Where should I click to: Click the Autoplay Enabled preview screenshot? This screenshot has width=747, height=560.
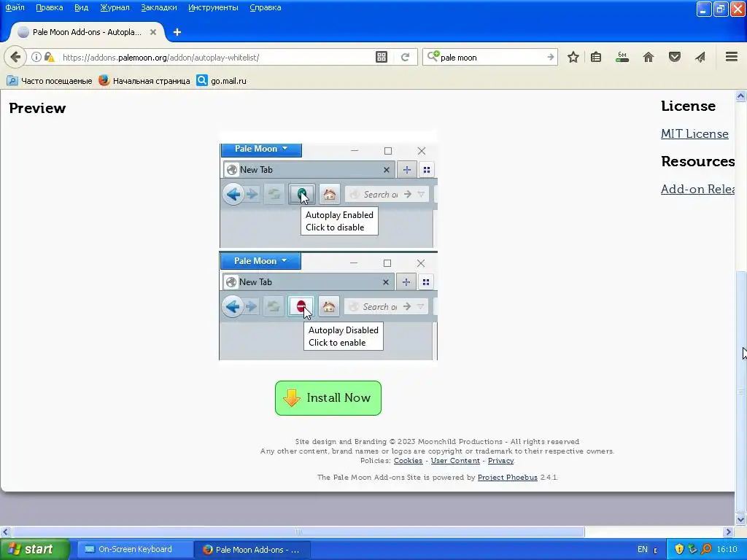(x=328, y=195)
